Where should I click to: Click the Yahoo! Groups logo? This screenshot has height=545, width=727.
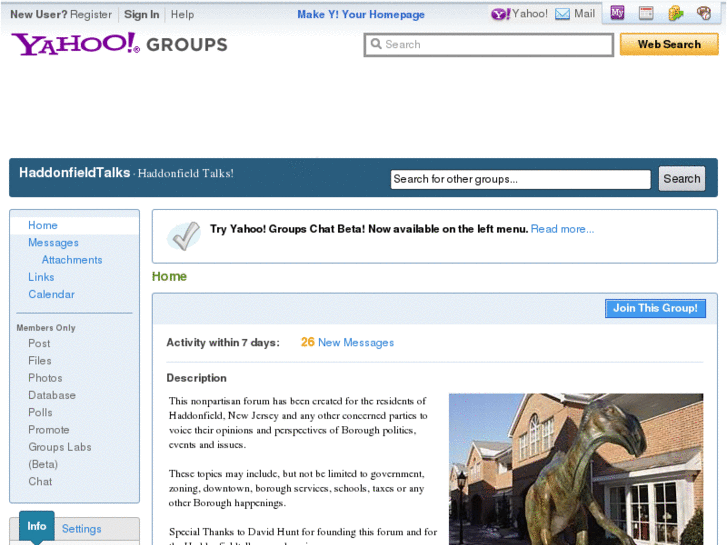(119, 45)
